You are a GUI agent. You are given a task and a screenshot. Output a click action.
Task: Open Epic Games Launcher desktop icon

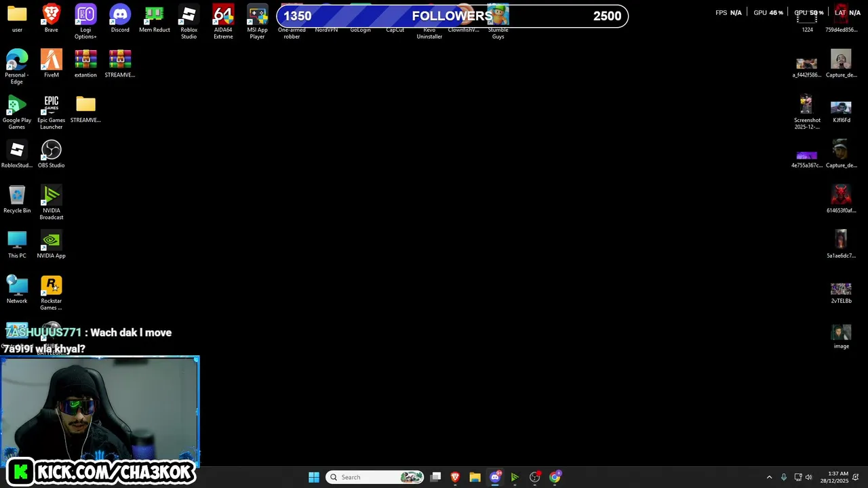(52, 112)
